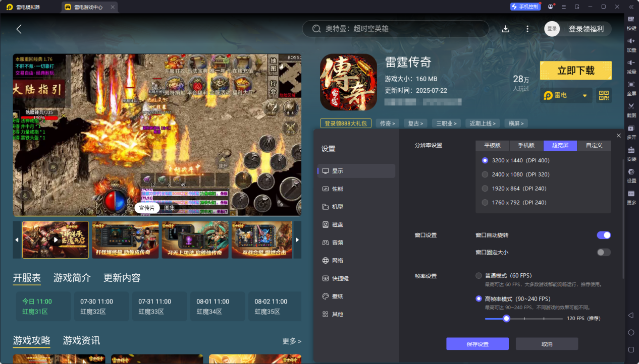Click the 保存设置 button

click(477, 344)
